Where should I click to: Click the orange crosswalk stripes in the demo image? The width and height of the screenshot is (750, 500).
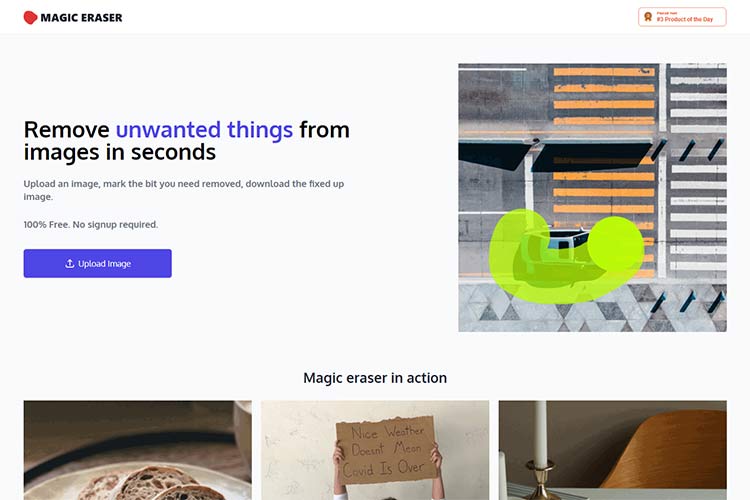pos(604,96)
